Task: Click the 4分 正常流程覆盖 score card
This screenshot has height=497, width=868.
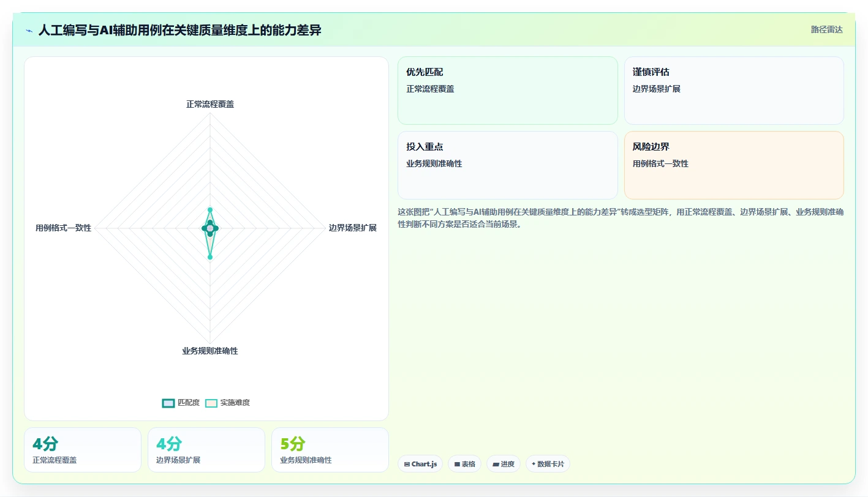Action: point(83,450)
